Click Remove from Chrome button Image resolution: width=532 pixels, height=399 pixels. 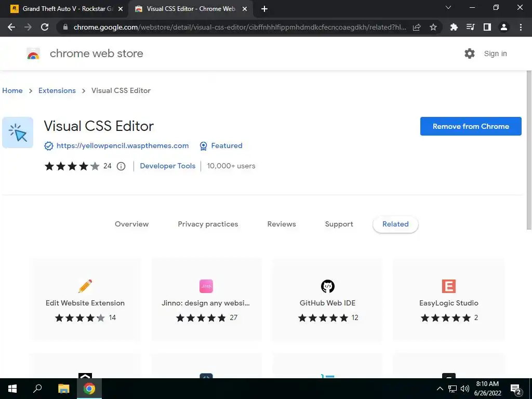(471, 126)
